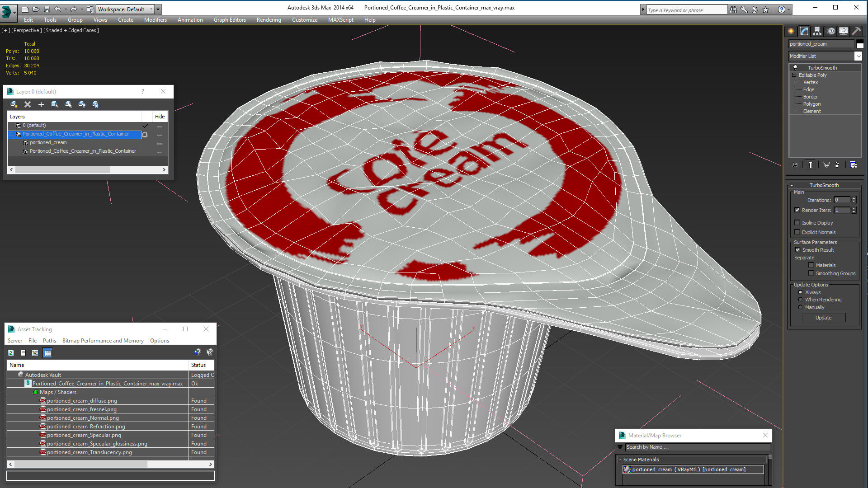
Task: Click the TurboSmooth lightbulb toggle
Action: 795,68
